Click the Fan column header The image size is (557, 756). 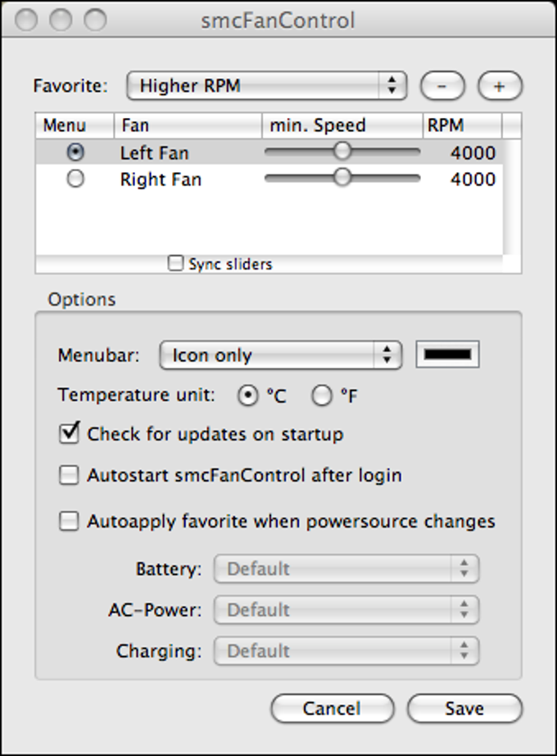[x=188, y=125]
